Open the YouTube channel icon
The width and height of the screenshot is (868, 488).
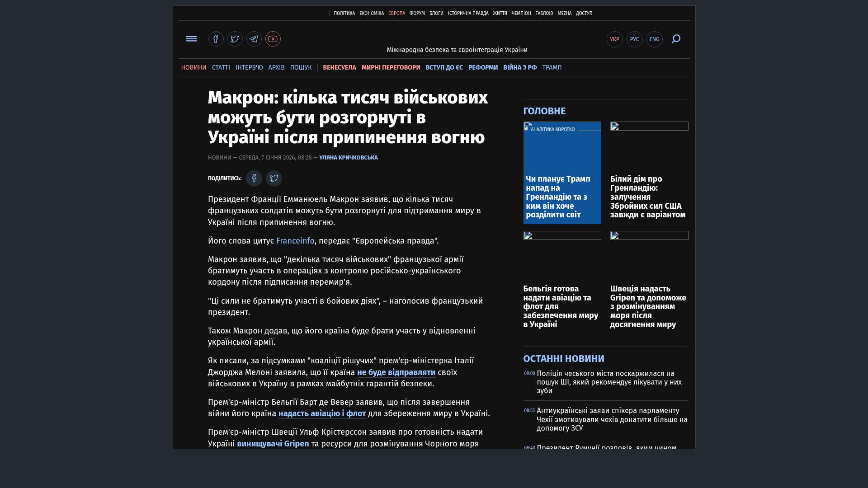[x=273, y=39]
